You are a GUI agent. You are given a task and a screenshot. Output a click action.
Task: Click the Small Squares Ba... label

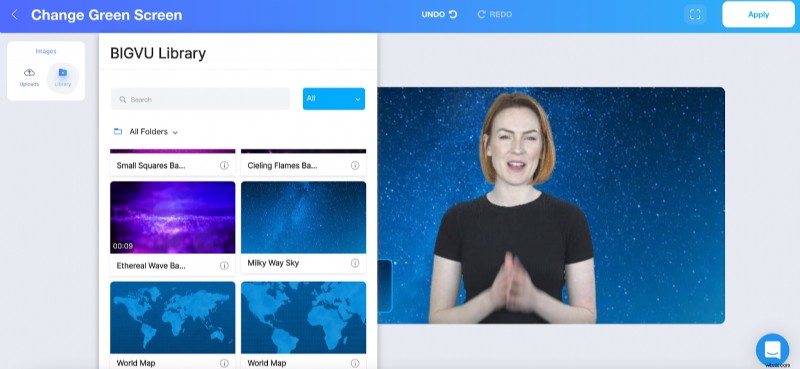[x=151, y=165]
